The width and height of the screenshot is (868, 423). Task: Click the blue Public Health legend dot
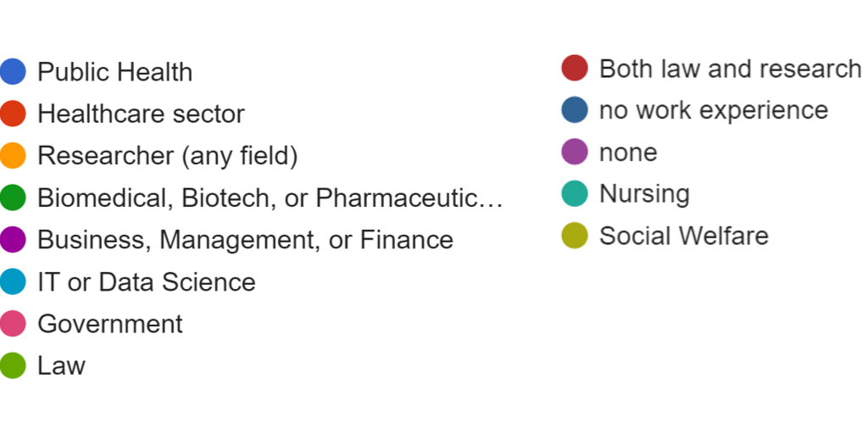13,71
